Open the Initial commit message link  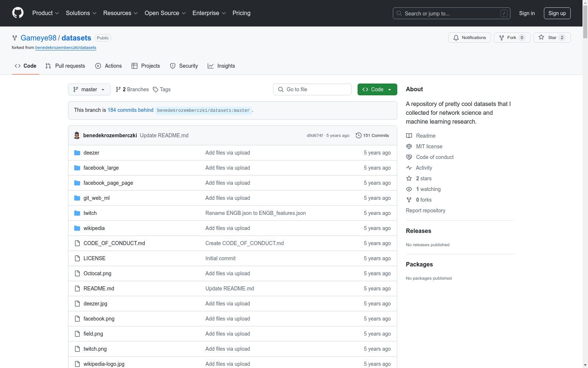pos(220,258)
